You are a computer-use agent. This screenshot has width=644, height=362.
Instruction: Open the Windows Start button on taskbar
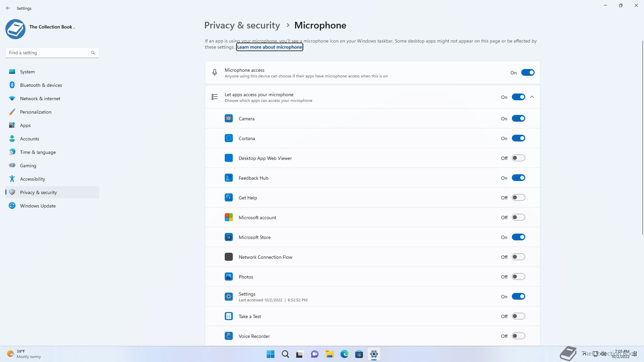pos(270,354)
